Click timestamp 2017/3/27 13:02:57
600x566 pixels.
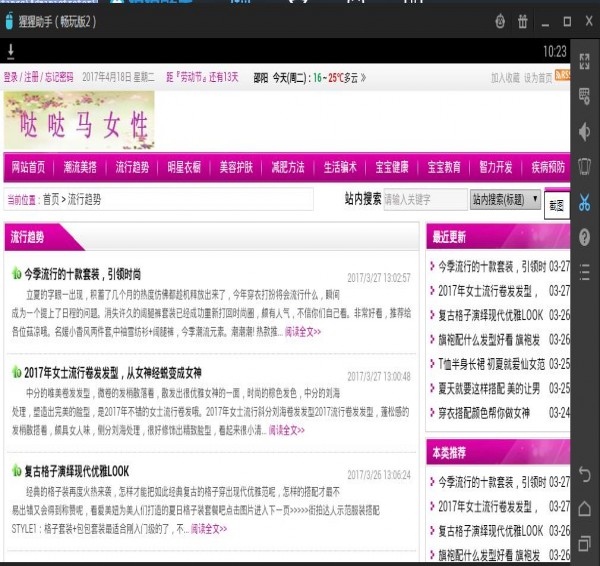pyautogui.click(x=379, y=278)
